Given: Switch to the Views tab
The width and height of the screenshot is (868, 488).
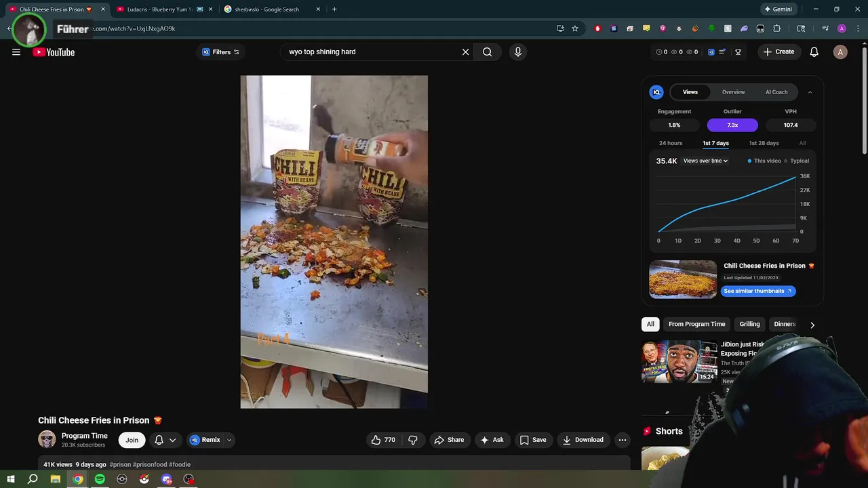Looking at the screenshot, I should point(690,92).
